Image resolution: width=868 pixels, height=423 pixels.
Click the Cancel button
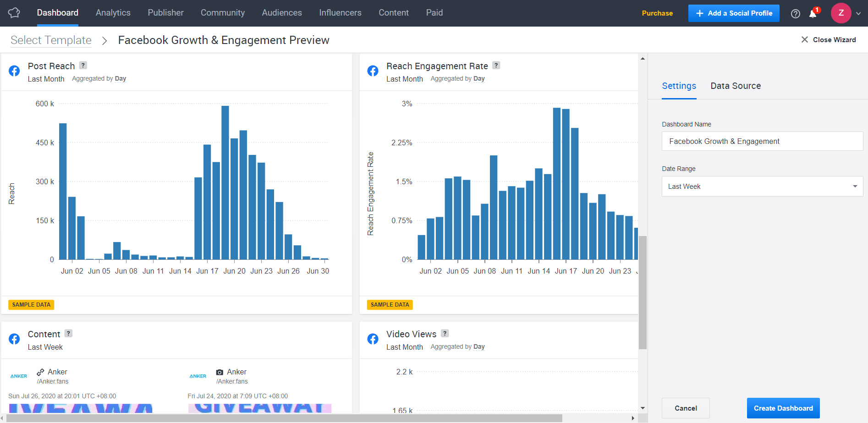click(x=686, y=408)
